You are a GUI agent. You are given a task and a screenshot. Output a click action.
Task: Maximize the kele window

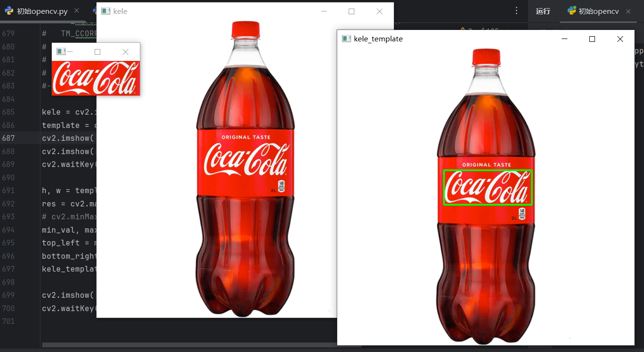[351, 11]
